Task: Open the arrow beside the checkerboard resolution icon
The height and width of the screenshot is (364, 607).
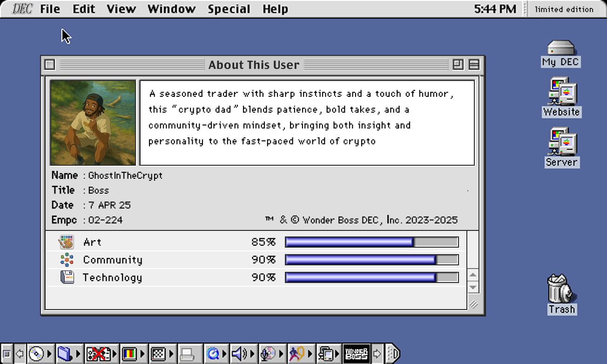Action: coord(172,354)
